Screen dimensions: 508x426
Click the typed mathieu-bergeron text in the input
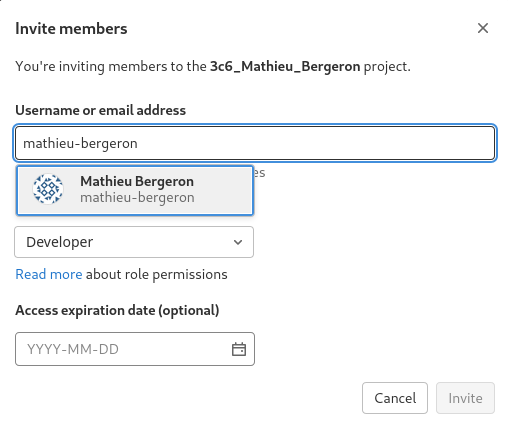point(80,143)
